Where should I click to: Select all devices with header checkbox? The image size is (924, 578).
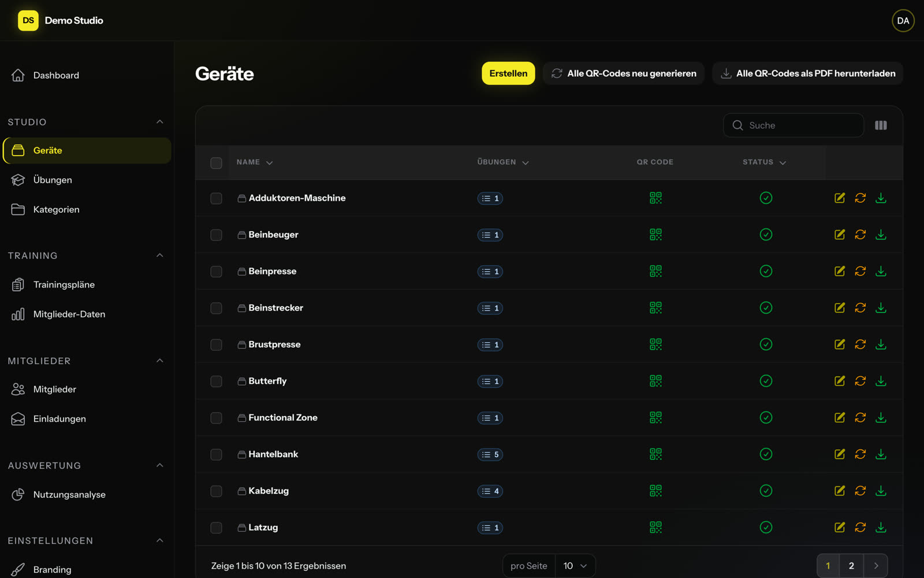pyautogui.click(x=216, y=163)
